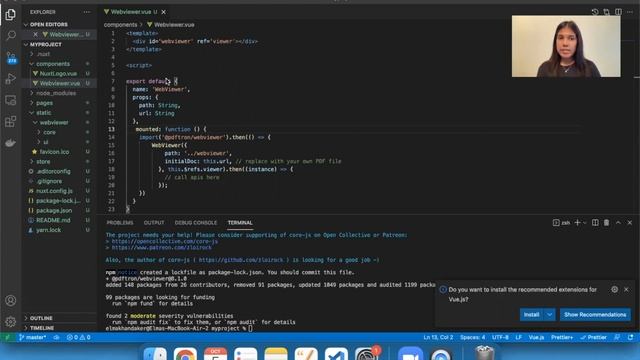The image size is (640, 360).
Task: Open Explorer views and more actions ellipsis
Action: point(87,12)
